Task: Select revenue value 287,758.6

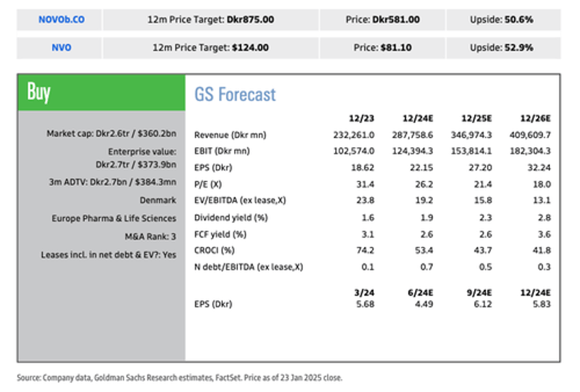Action: click(x=412, y=135)
